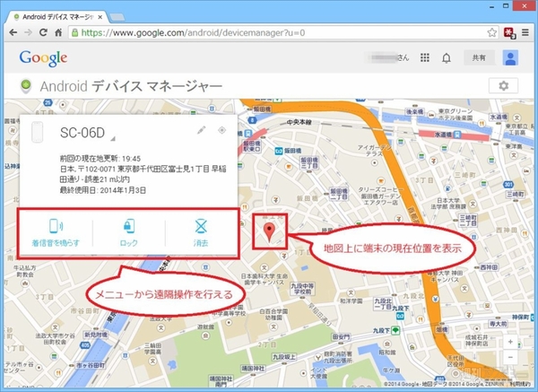The image size is (538, 392).
Task: Click the browser back arrow
Action: tap(13, 32)
